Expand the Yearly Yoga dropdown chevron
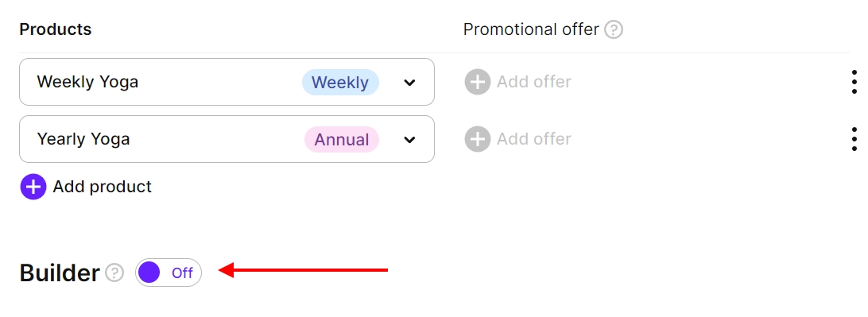 pyautogui.click(x=409, y=139)
